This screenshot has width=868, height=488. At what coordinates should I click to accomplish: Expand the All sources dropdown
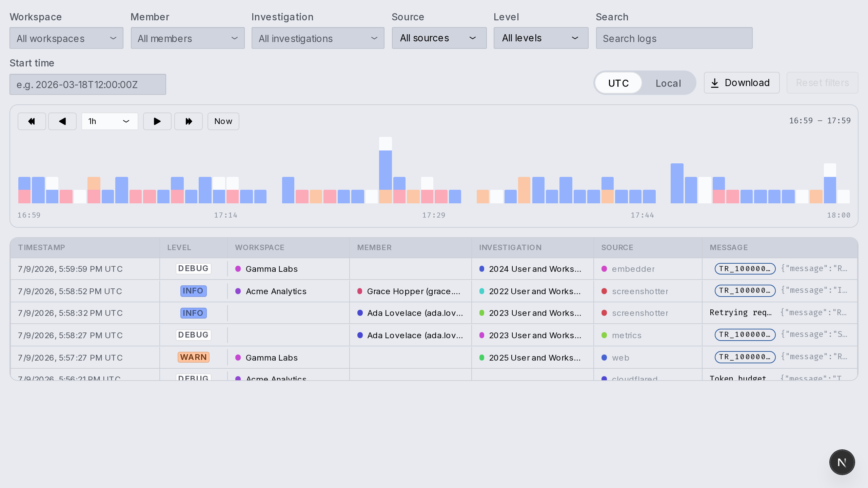439,38
